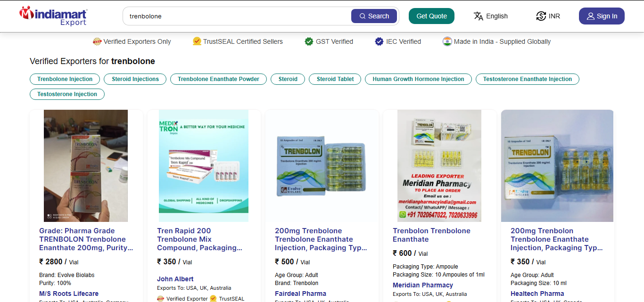This screenshot has height=302, width=644.
Task: Select the Testosterone Injection filter chip
Action: pyautogui.click(x=67, y=94)
